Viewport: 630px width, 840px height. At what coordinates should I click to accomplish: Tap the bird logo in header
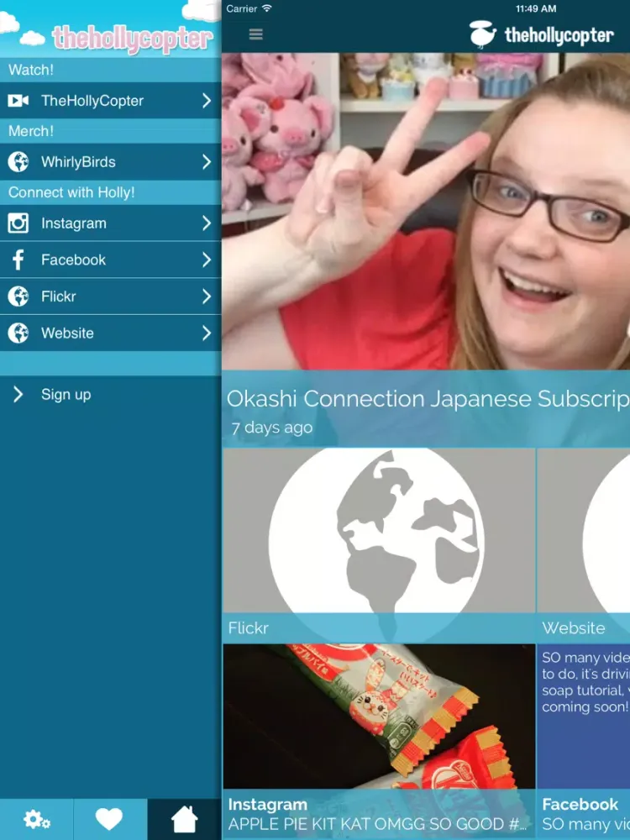pyautogui.click(x=482, y=34)
